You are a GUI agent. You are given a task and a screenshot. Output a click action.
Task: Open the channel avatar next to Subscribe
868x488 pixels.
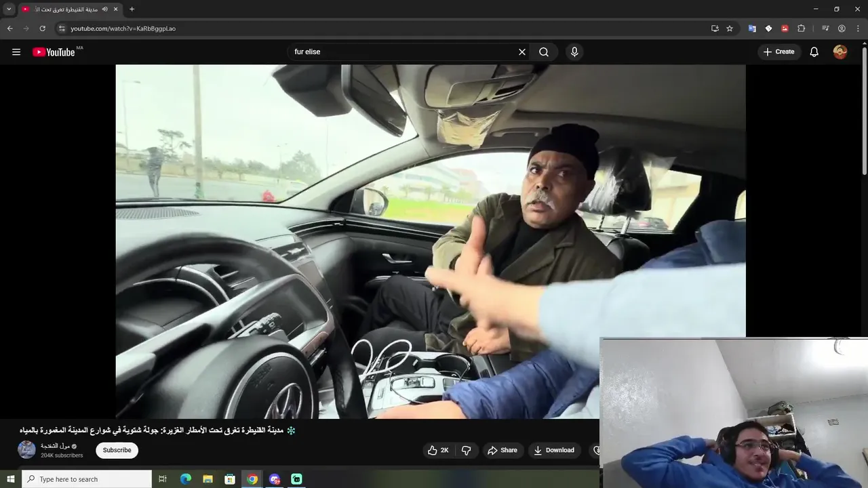click(26, 449)
